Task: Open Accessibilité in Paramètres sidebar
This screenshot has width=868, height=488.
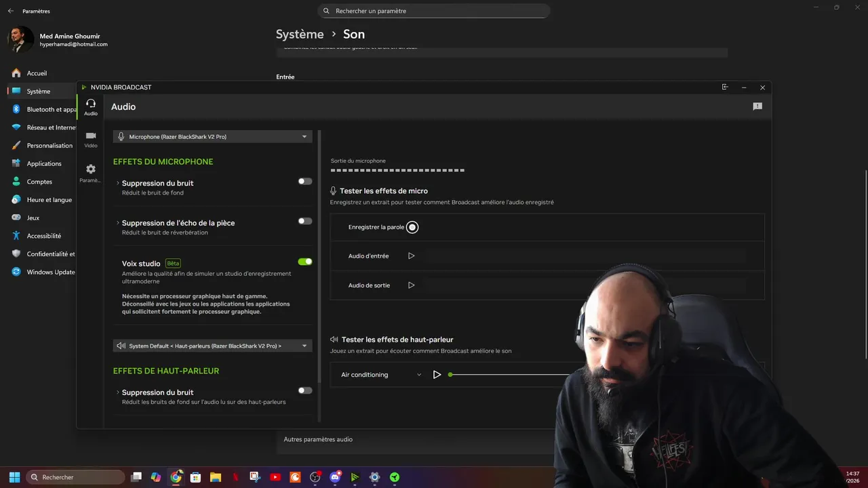Action: tap(41, 236)
